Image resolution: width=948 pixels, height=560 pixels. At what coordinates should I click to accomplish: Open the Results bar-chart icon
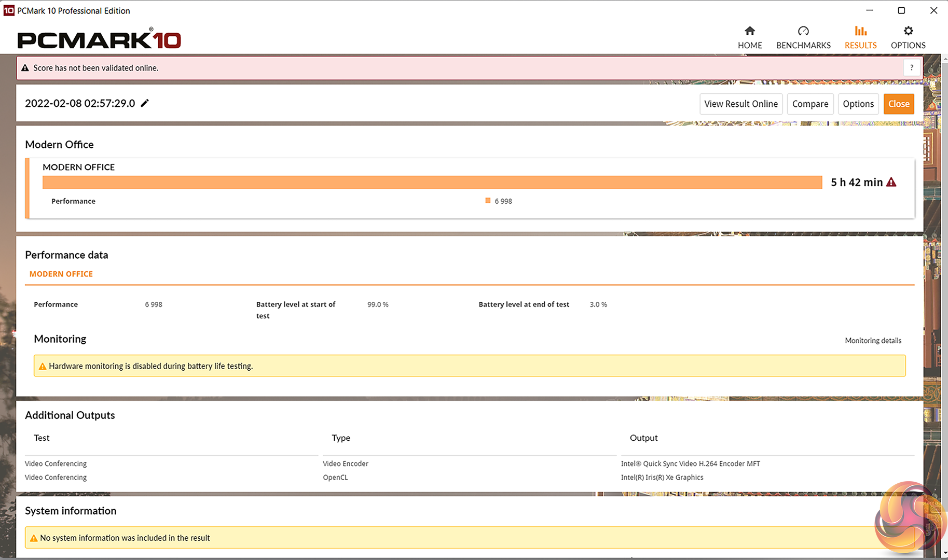(x=860, y=31)
